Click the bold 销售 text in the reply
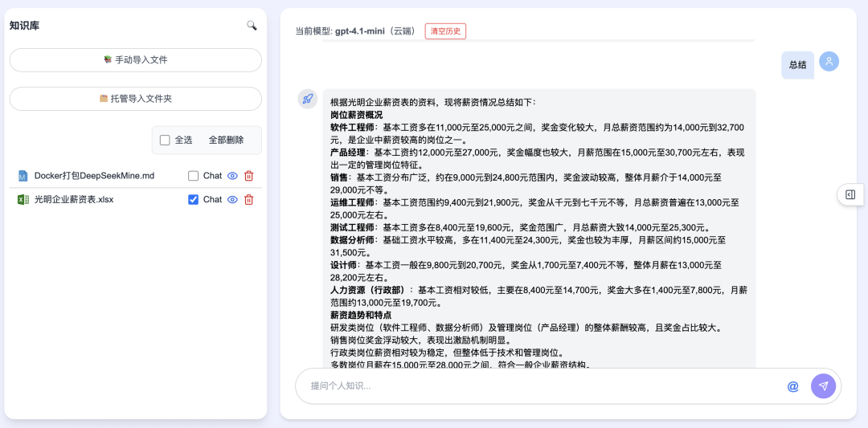Screen dimensions: 868x428 pos(339,177)
